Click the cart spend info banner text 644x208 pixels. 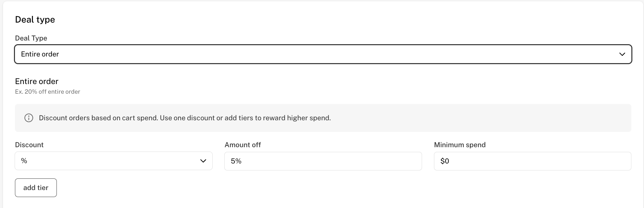185,118
